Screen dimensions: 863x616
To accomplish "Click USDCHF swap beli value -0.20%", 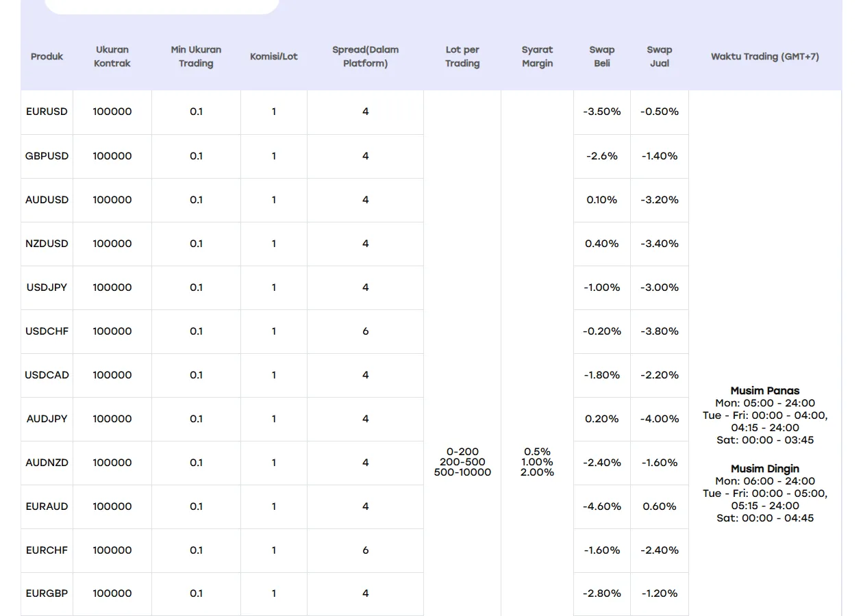I will click(602, 331).
